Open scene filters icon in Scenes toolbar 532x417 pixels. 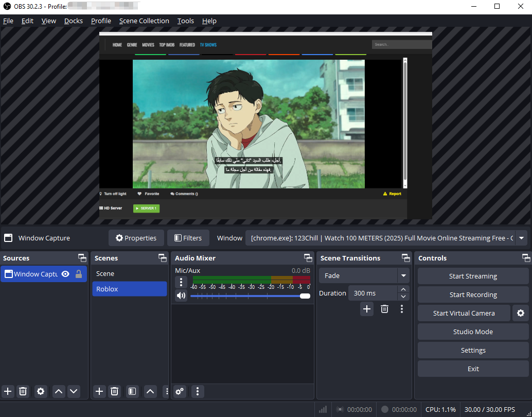(132, 391)
